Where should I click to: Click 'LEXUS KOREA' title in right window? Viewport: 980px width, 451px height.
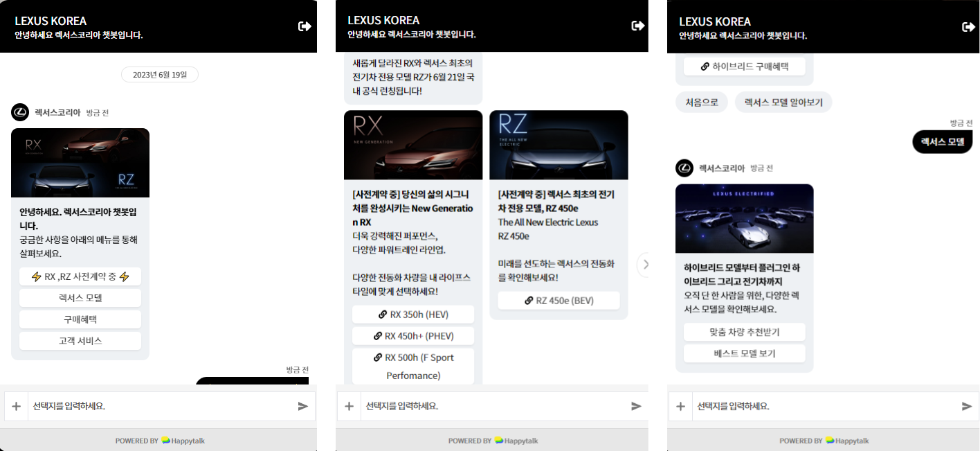[x=715, y=21]
